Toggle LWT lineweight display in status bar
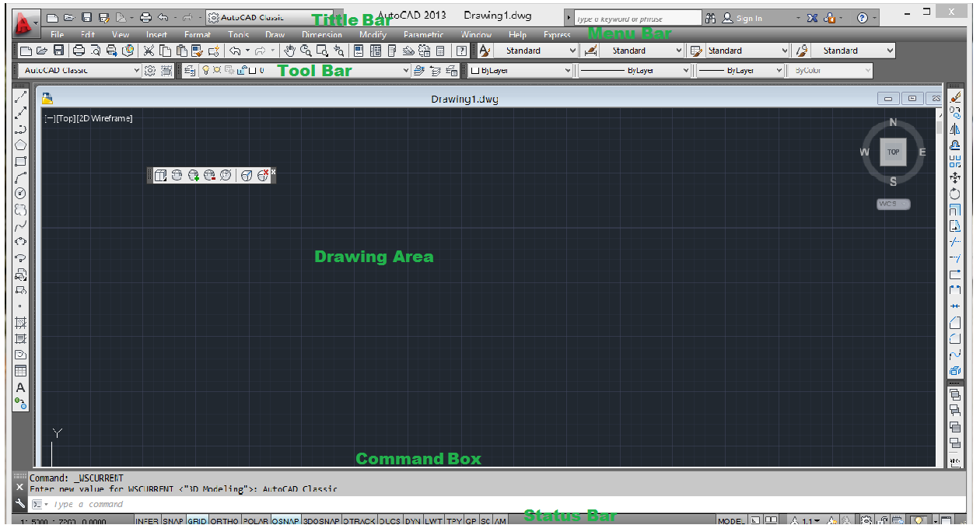 click(x=434, y=522)
